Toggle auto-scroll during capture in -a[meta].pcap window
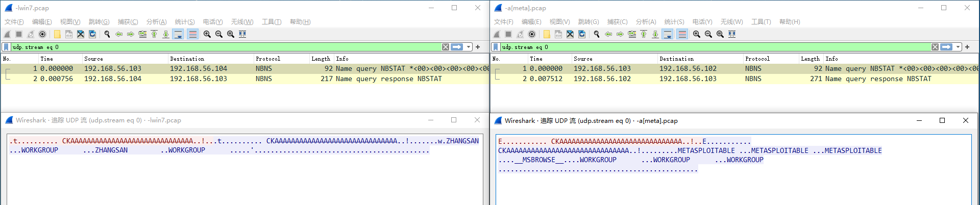 coord(668,34)
